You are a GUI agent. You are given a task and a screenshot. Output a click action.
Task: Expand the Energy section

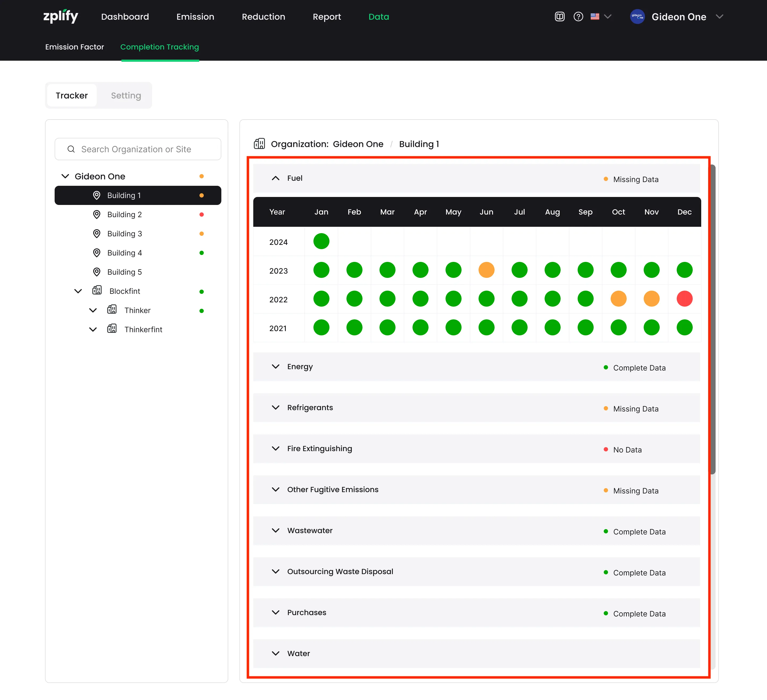pyautogui.click(x=275, y=367)
